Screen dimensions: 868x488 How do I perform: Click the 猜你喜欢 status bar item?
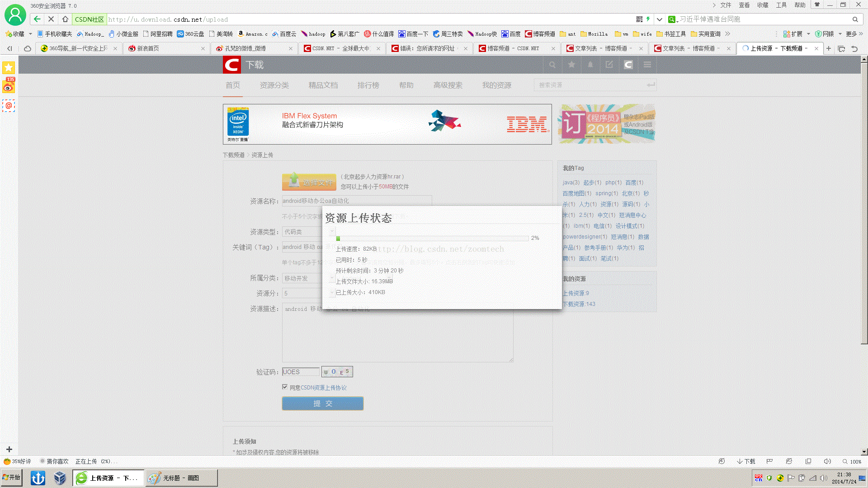[x=54, y=461]
